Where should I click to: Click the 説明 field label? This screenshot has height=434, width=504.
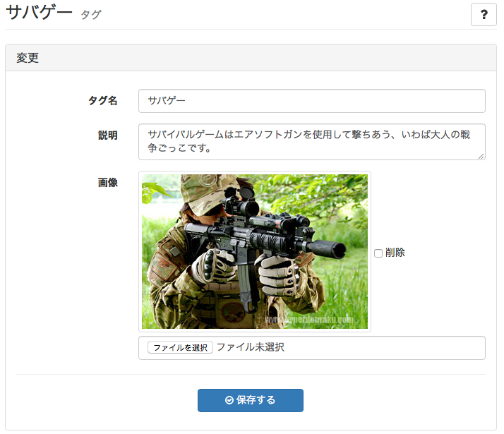(x=108, y=135)
